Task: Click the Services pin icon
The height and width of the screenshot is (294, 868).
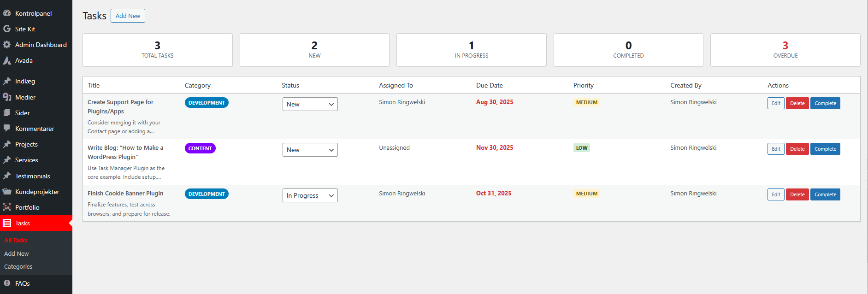Action: point(7,160)
